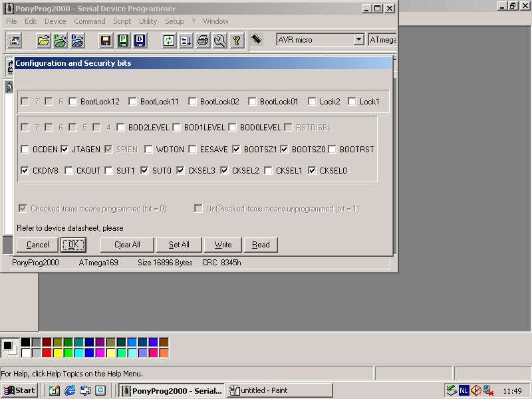Viewport: 532px width, 399px height.
Task: Click the yellow Open Device File folder icon
Action: [43, 41]
